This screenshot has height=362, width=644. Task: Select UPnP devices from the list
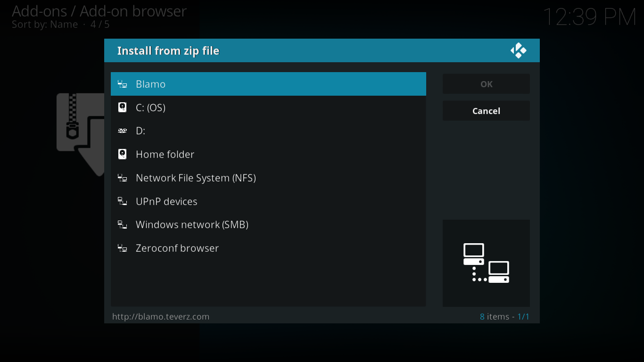[x=268, y=201]
